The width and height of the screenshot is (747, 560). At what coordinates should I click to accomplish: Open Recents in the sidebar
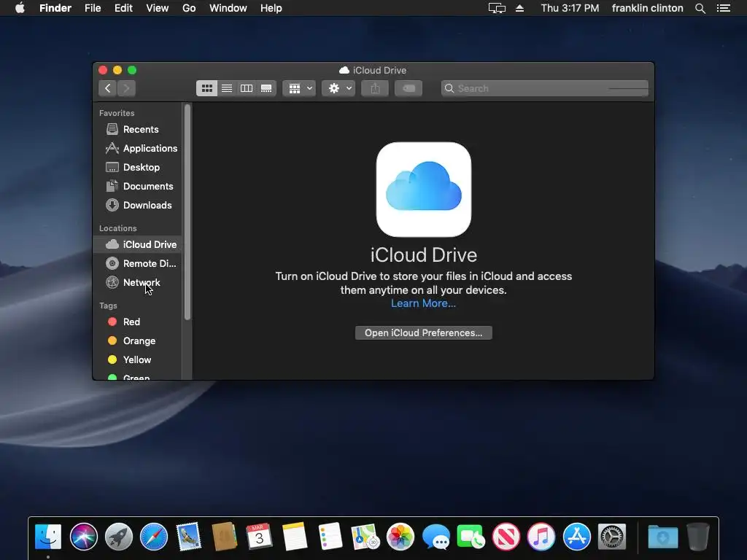138,129
